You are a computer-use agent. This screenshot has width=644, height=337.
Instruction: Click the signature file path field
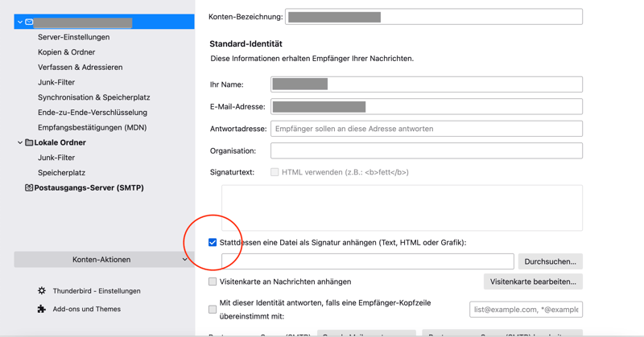point(368,261)
